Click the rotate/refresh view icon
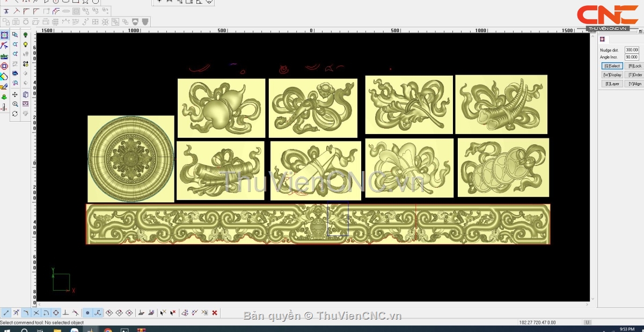This screenshot has height=332, width=644. 15,114
